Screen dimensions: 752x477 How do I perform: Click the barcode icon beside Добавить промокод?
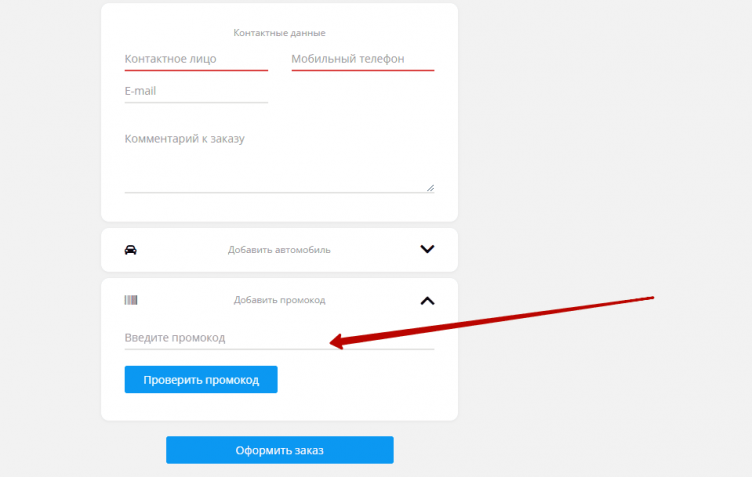click(x=130, y=300)
